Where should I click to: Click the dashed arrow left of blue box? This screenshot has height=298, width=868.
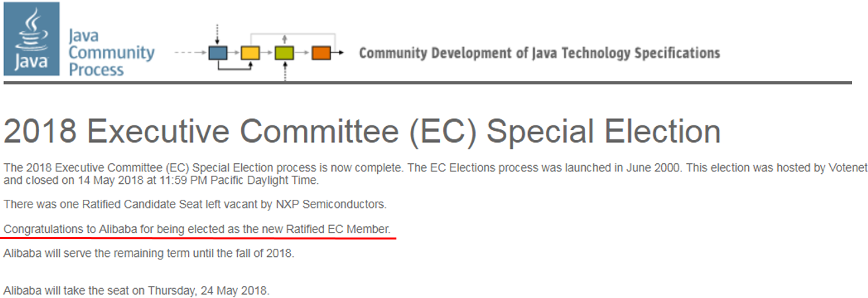(189, 52)
